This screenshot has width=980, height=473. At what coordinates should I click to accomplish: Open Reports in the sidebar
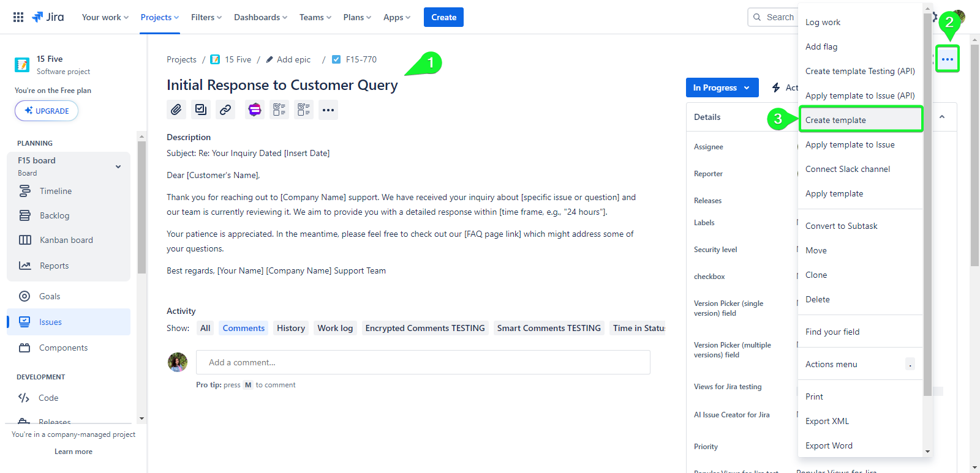54,266
